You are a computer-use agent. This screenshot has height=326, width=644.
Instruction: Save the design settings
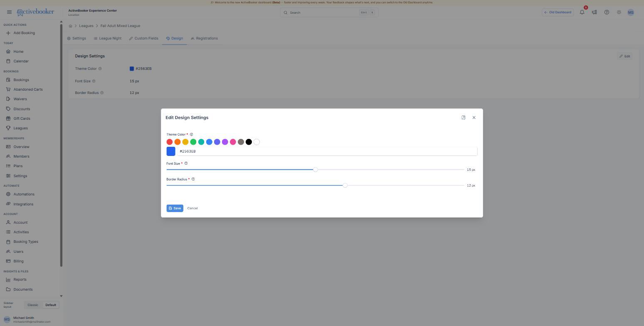click(175, 208)
